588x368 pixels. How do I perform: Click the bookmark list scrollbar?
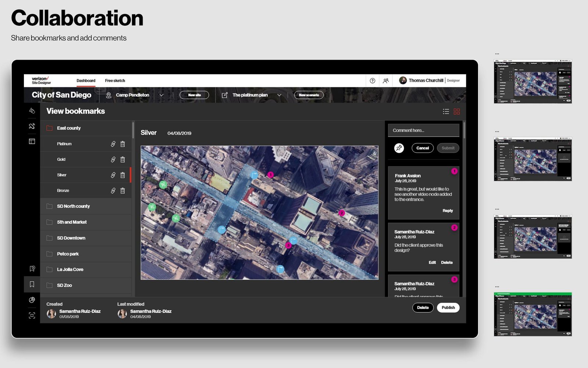[133, 130]
